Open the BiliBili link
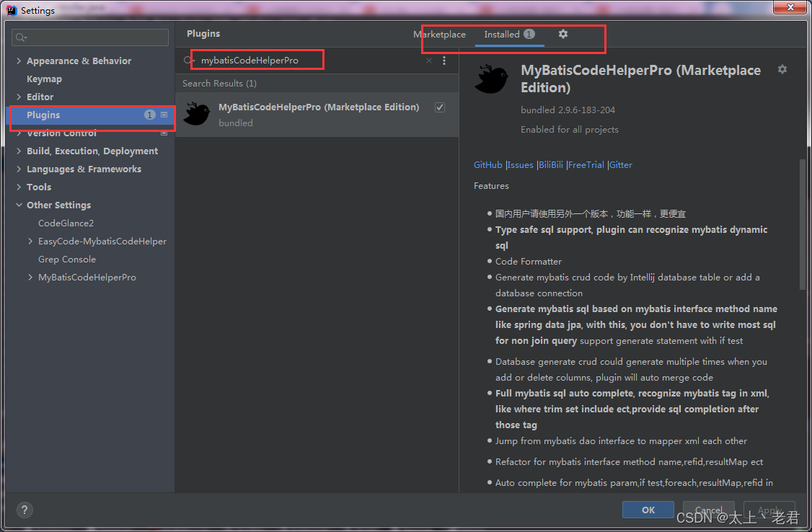The width and height of the screenshot is (812, 532). 550,164
